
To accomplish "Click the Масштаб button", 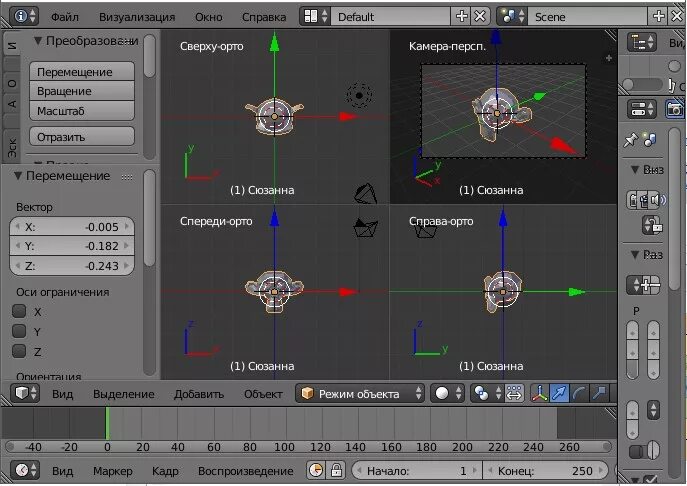I will 82,110.
